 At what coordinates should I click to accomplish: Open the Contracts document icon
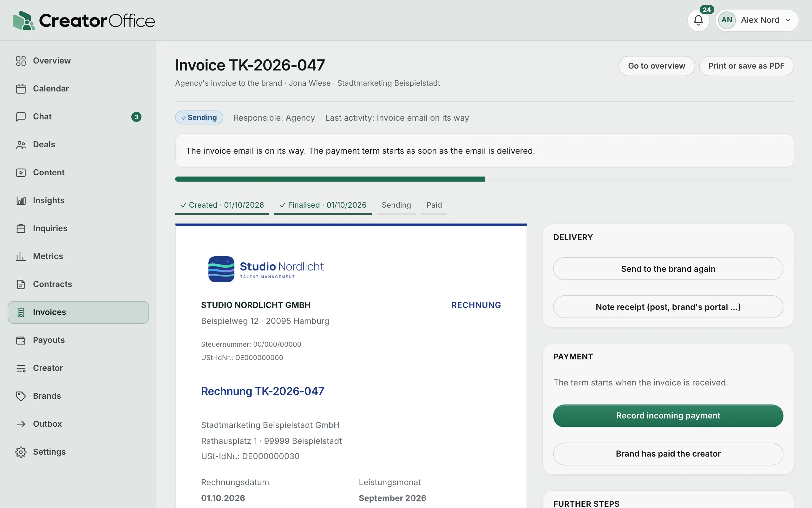tap(21, 284)
